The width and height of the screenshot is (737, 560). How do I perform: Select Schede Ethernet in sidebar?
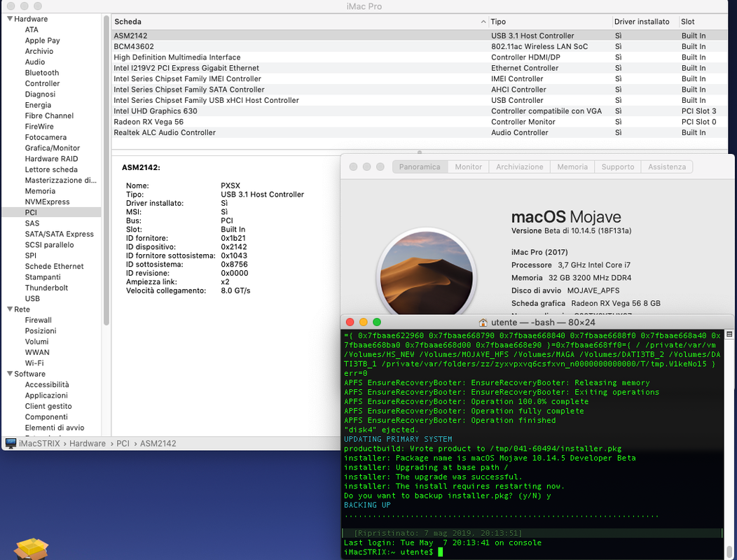(54, 267)
